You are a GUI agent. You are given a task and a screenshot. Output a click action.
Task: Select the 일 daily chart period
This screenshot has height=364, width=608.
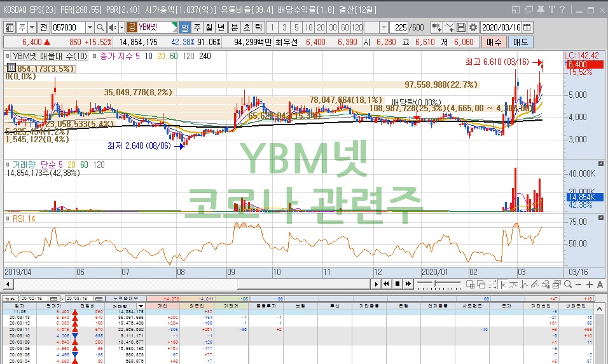tap(185, 27)
